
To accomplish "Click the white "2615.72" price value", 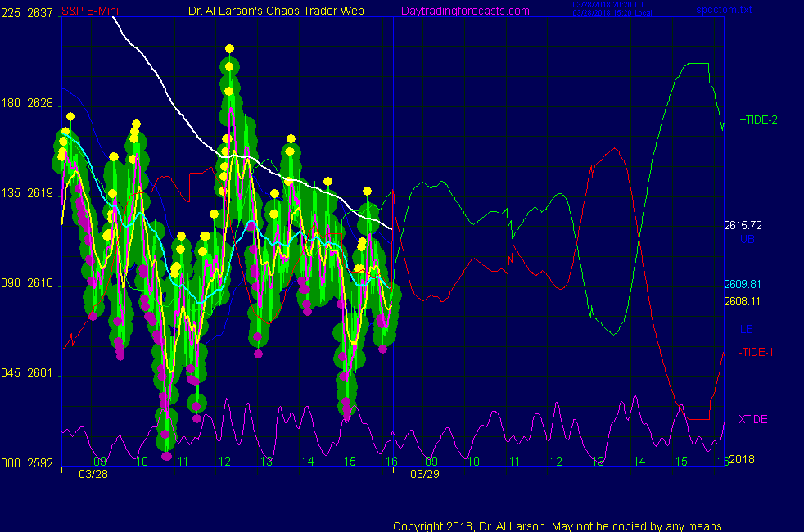I will click(743, 226).
